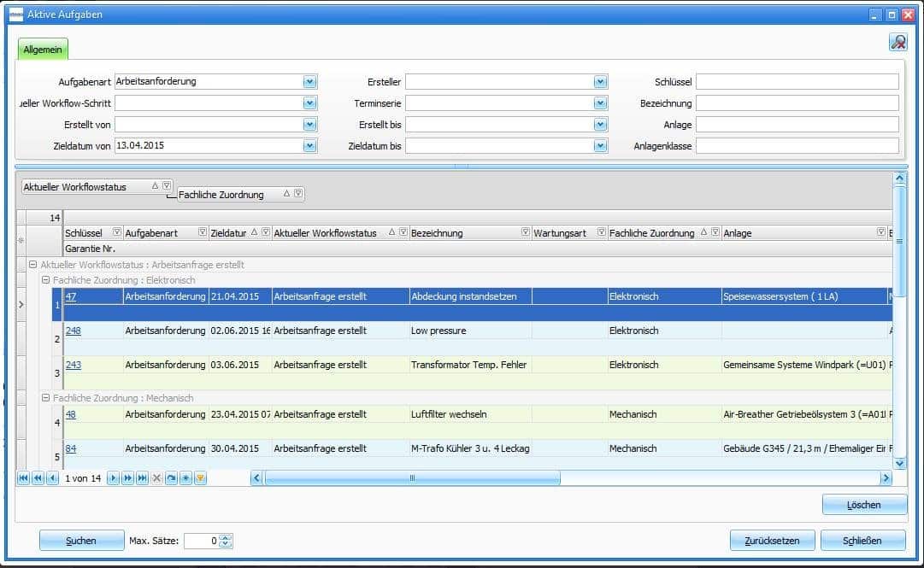924x568 pixels.
Task: Collapse the 'Fachliche Zuordnung : Elektronisch' group
Action: (x=45, y=280)
